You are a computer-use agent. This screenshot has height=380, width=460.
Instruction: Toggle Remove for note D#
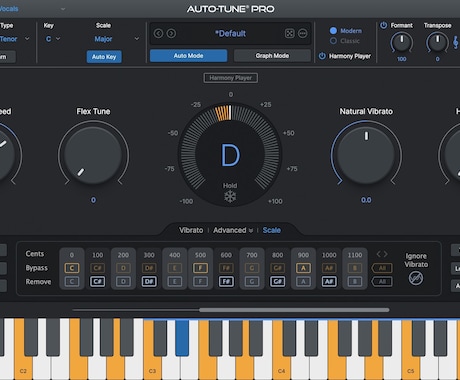149,282
